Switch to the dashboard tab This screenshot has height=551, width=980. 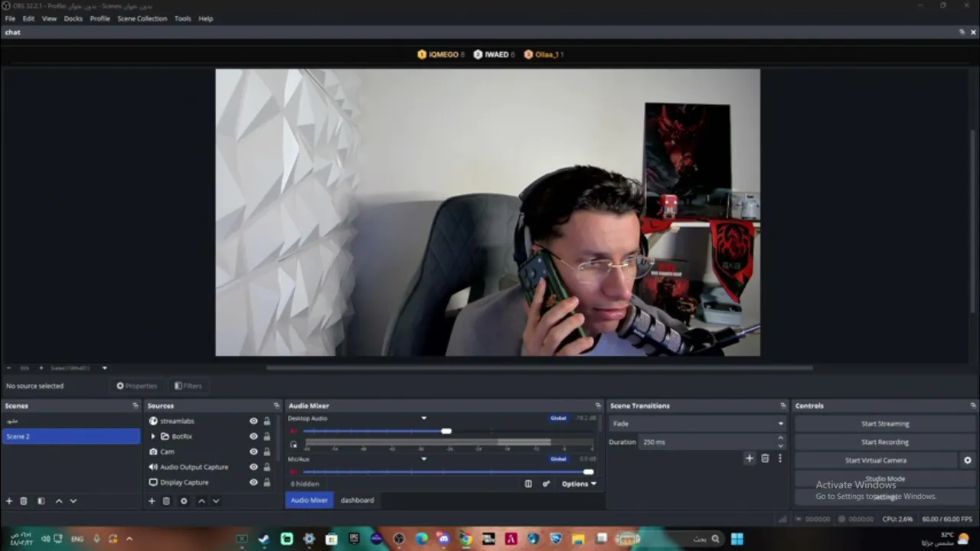(358, 500)
